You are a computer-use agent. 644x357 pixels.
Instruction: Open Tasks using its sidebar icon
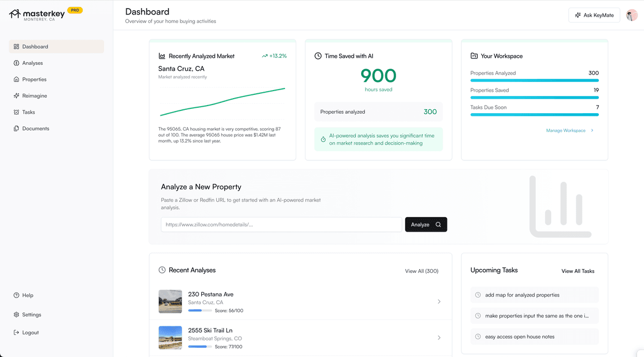(16, 112)
